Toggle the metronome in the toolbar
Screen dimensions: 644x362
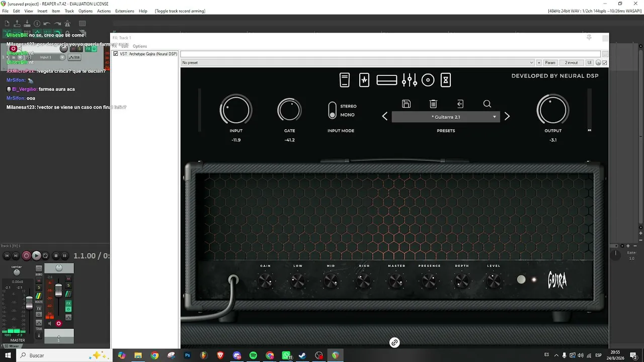pyautogui.click(x=67, y=24)
